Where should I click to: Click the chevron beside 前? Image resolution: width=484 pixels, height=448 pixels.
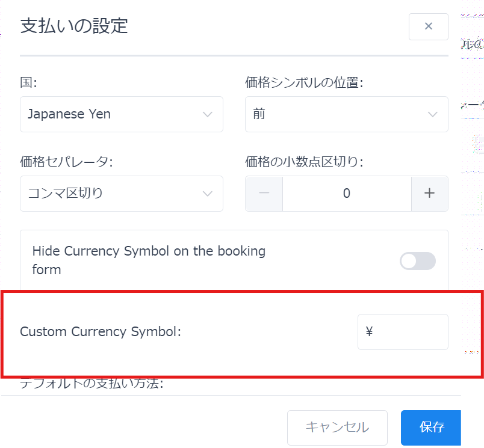tap(432, 114)
